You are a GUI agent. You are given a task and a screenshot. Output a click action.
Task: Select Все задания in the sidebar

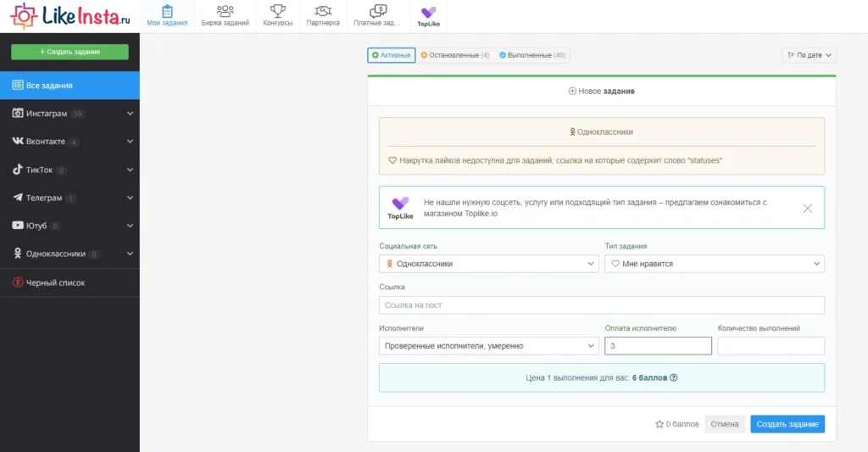click(x=70, y=86)
